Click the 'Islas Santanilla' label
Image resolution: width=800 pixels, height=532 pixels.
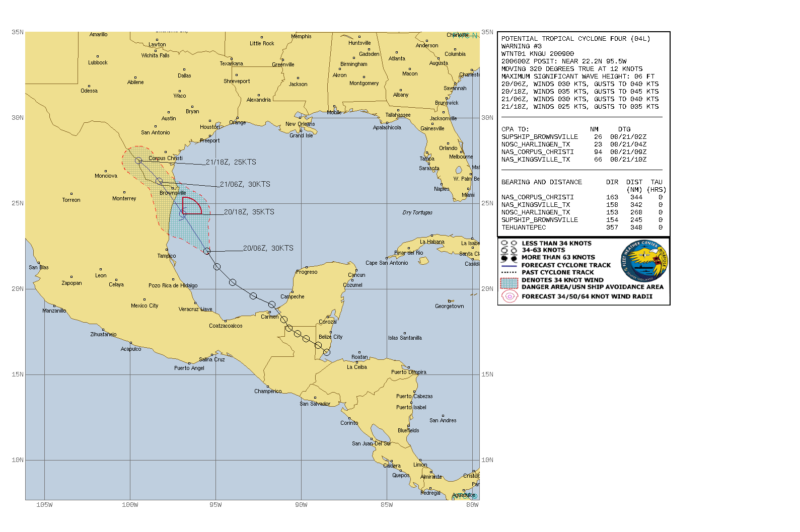pos(405,338)
